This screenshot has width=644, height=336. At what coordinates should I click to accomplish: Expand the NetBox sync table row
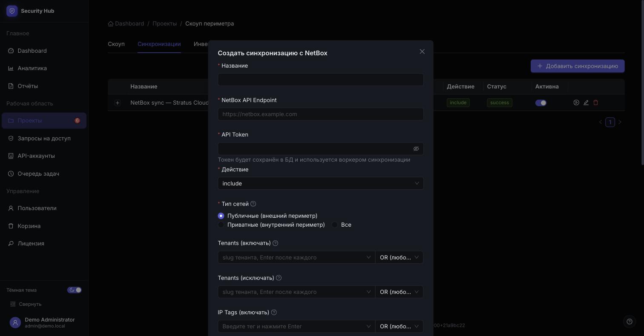[x=118, y=103]
